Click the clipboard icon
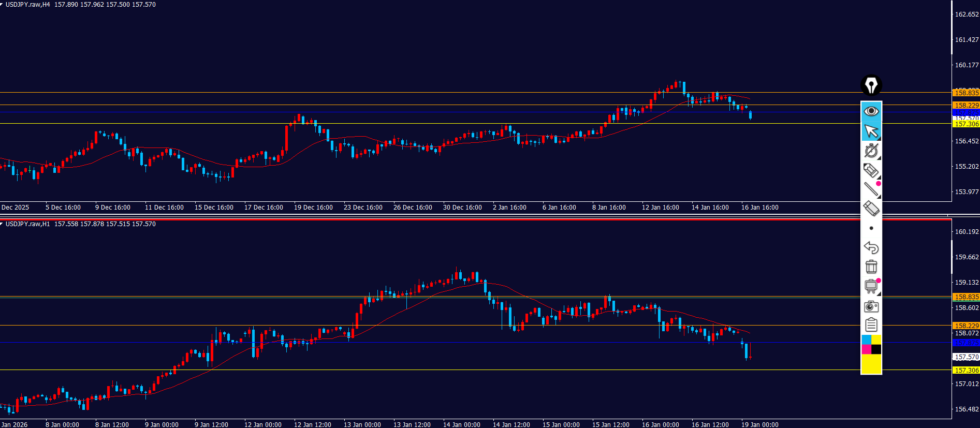The width and height of the screenshot is (980, 428). (x=871, y=325)
